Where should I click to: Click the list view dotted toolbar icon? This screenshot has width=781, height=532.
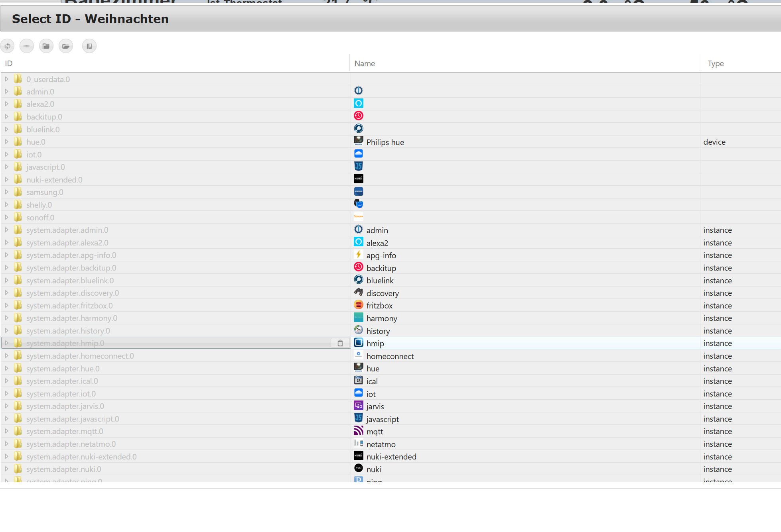(x=27, y=46)
